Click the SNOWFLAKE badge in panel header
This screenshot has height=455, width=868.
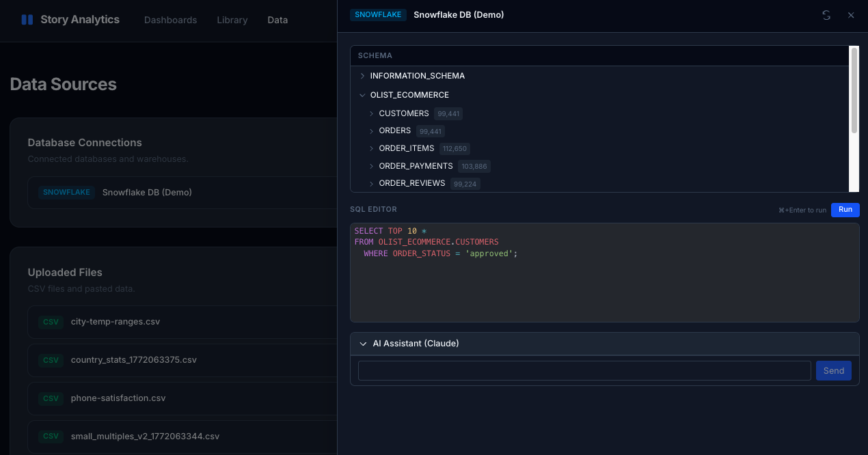click(378, 15)
